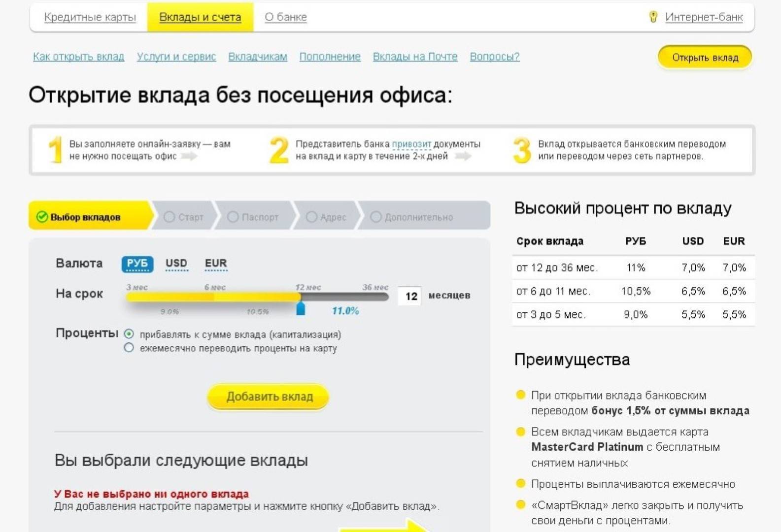
Task: Click the months number input field
Action: pyautogui.click(x=410, y=296)
